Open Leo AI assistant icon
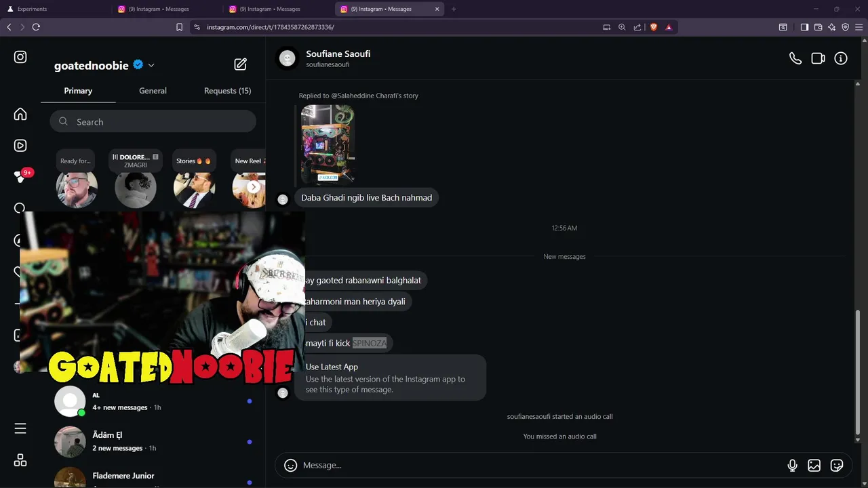The image size is (868, 488). 831,27
